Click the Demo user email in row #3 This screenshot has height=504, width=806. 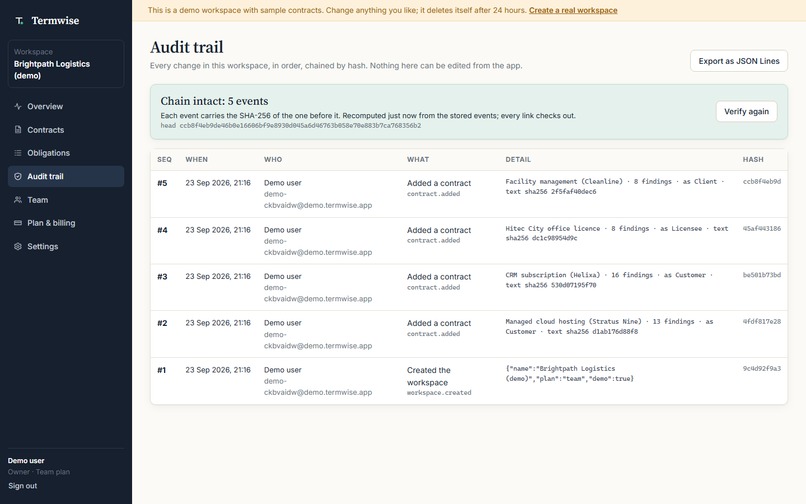318,293
